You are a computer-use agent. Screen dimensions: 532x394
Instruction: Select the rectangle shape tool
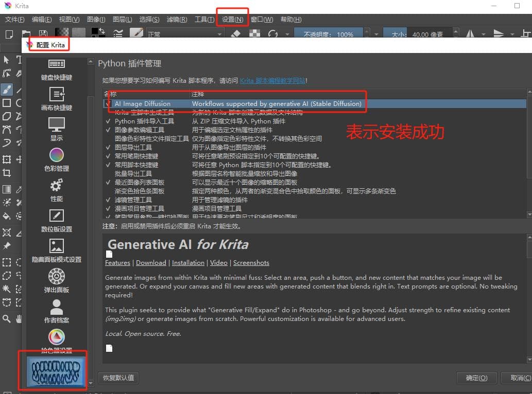(7, 103)
